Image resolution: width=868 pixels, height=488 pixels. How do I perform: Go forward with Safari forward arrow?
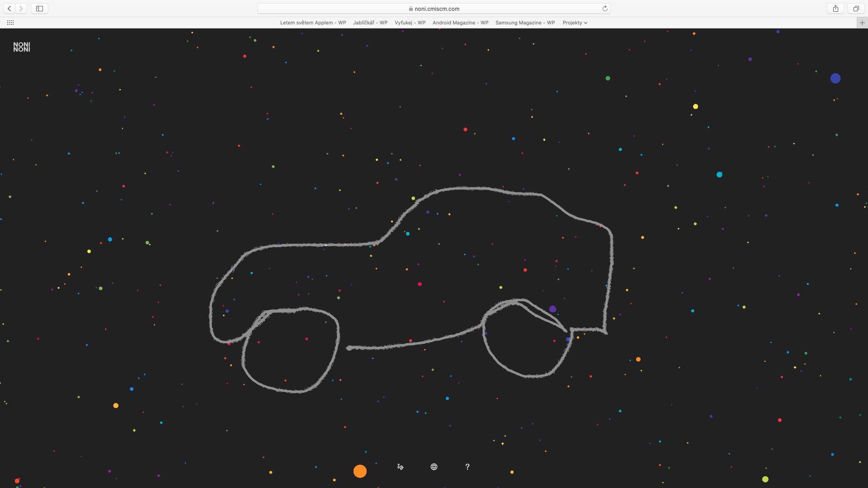(x=21, y=9)
